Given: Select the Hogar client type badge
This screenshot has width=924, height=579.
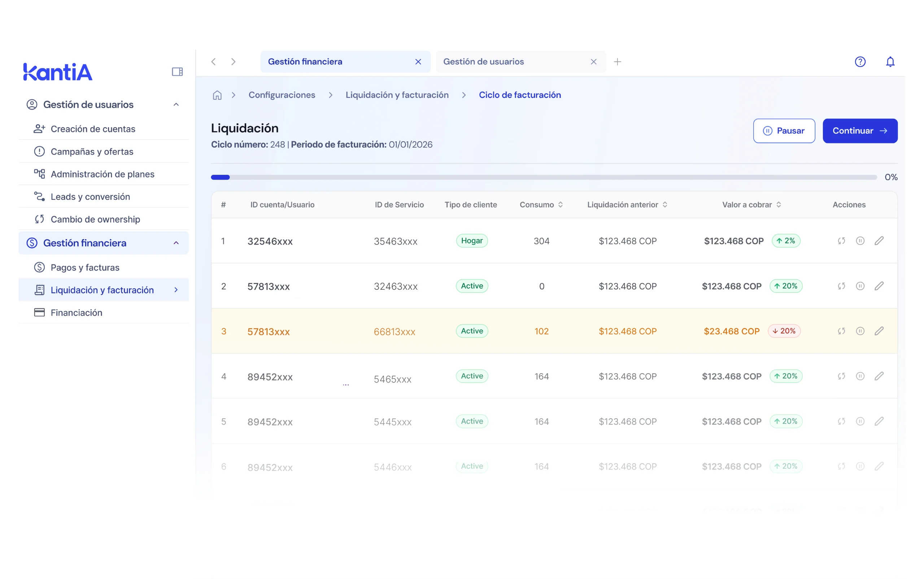Looking at the screenshot, I should coord(472,241).
